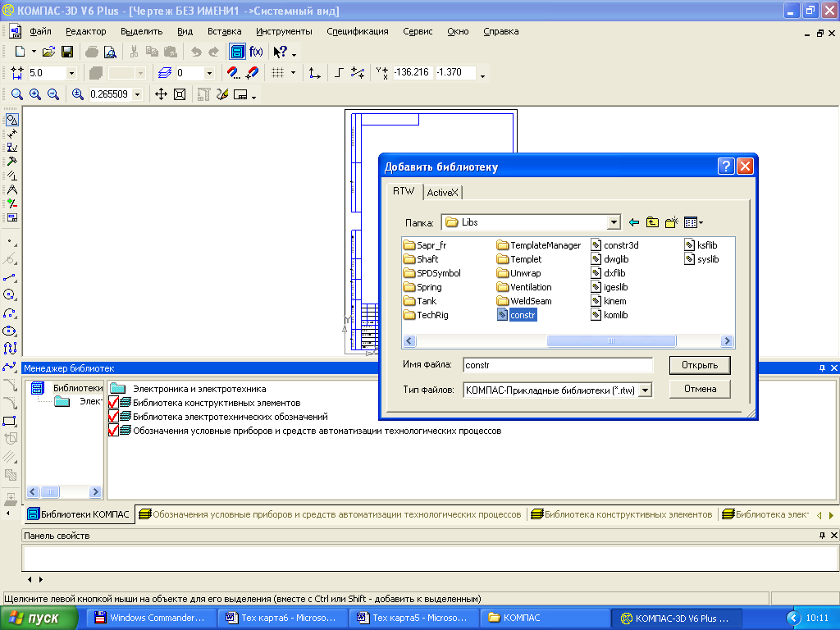Select the kinem library file
Viewport: 840px width, 630px height.
(609, 301)
